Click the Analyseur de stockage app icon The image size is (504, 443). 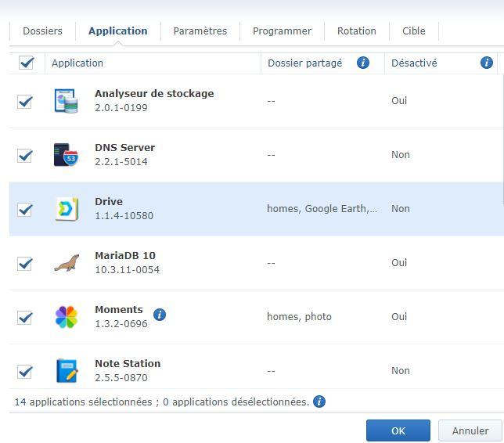pos(67,101)
